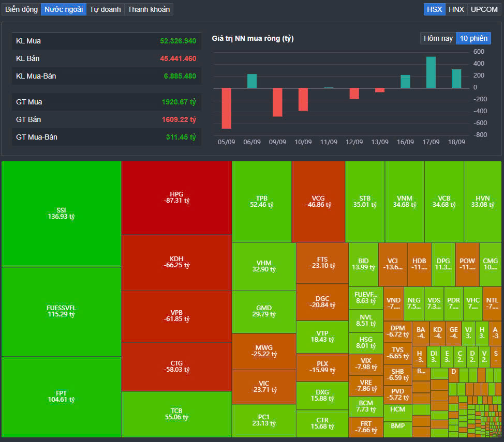The height and width of the screenshot is (442, 504).
Task: Select the HSX exchange button
Action: [x=434, y=9]
